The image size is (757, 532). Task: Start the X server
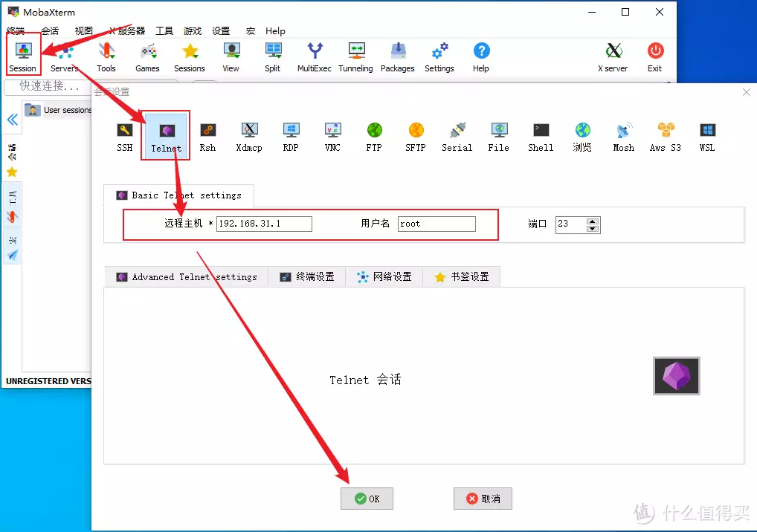613,57
